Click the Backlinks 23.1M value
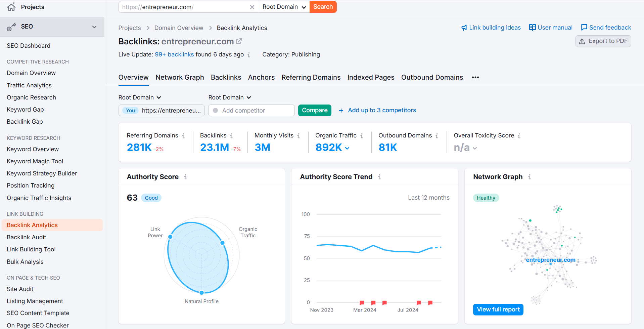 pos(215,148)
